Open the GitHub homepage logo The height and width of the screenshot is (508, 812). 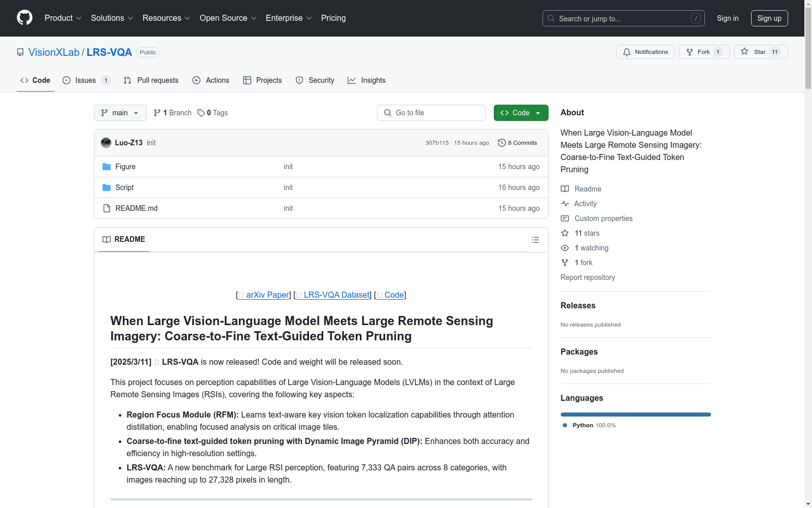(24, 18)
